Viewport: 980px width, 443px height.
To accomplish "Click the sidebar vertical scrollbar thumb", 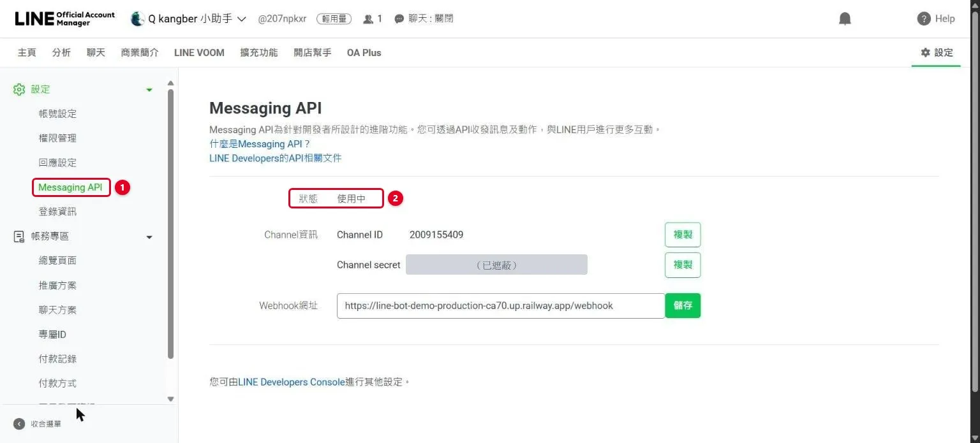I will point(170,223).
